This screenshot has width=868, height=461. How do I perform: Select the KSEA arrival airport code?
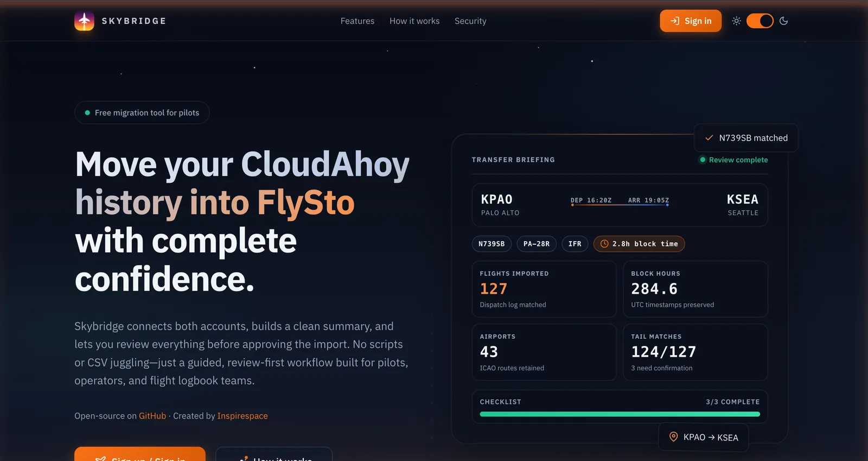click(x=742, y=199)
